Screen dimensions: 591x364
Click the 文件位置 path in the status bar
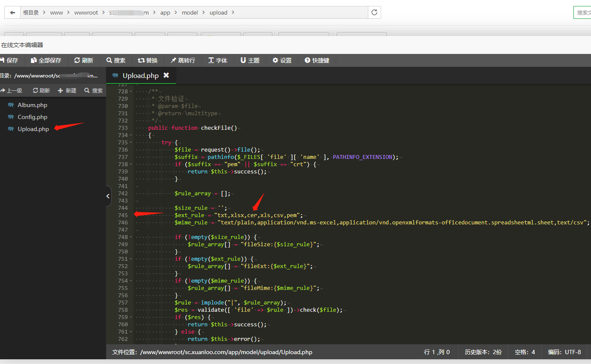[212, 352]
